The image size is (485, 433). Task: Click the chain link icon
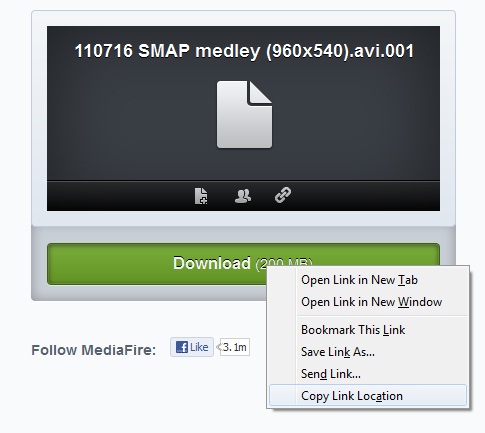283,195
